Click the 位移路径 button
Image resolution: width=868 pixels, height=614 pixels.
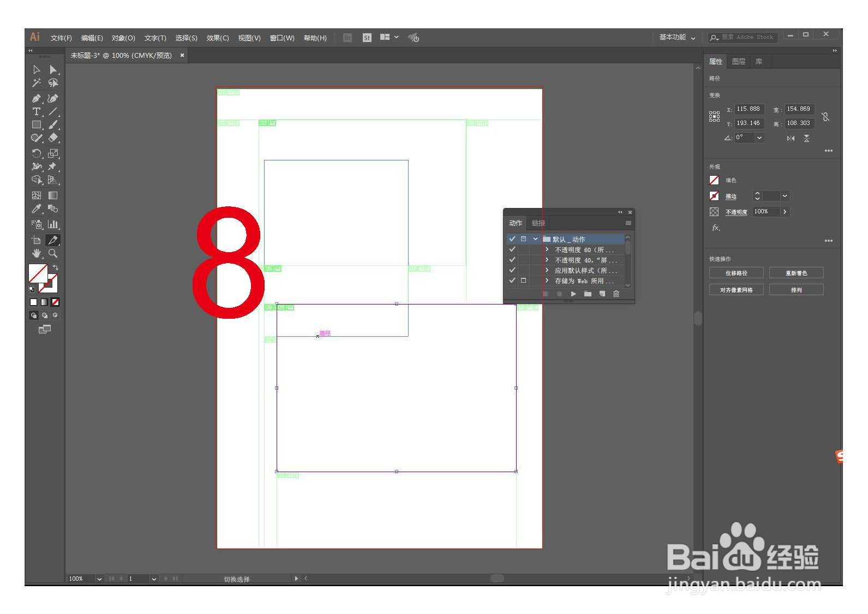coord(737,273)
